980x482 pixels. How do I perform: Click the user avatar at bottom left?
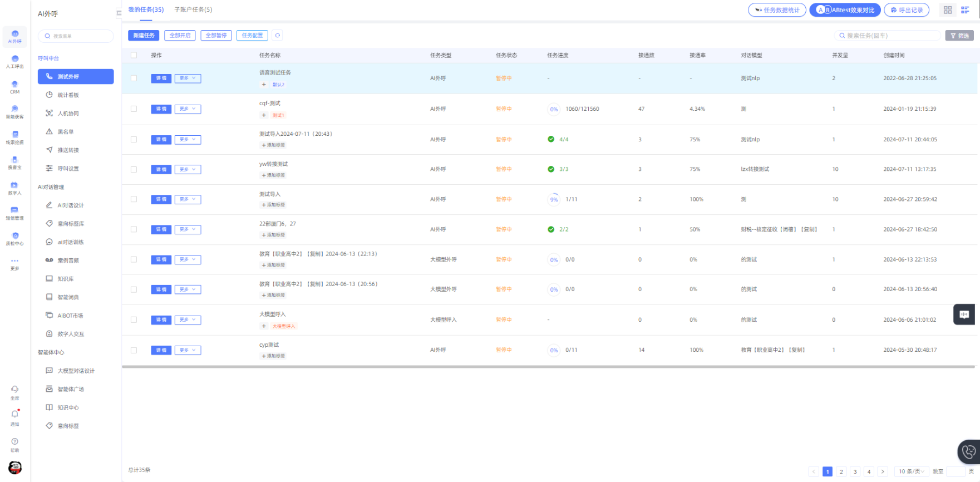(x=15, y=468)
